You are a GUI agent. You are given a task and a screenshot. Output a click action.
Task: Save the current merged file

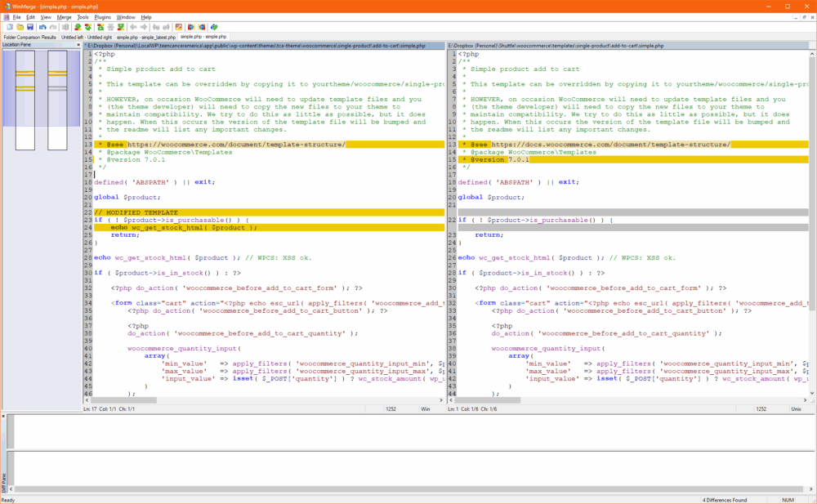pos(29,25)
